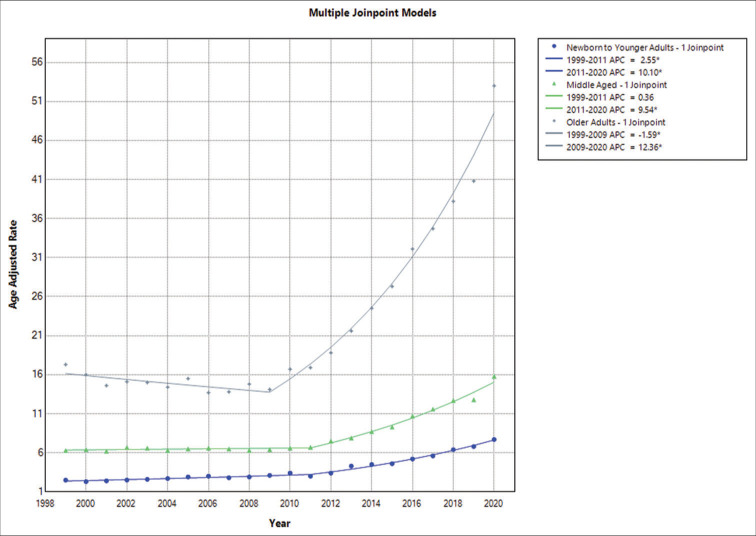Select the Older Adults 1999 data point

coord(66,364)
